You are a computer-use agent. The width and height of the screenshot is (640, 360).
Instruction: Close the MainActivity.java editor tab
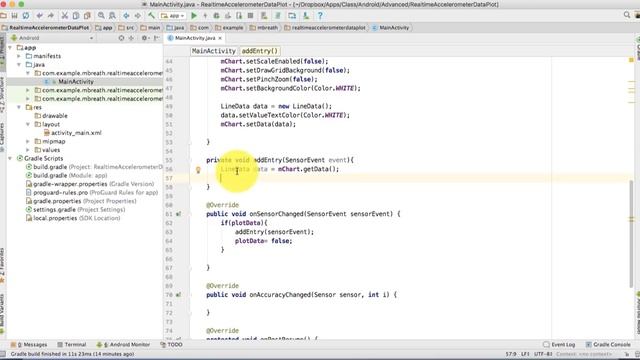[220, 38]
